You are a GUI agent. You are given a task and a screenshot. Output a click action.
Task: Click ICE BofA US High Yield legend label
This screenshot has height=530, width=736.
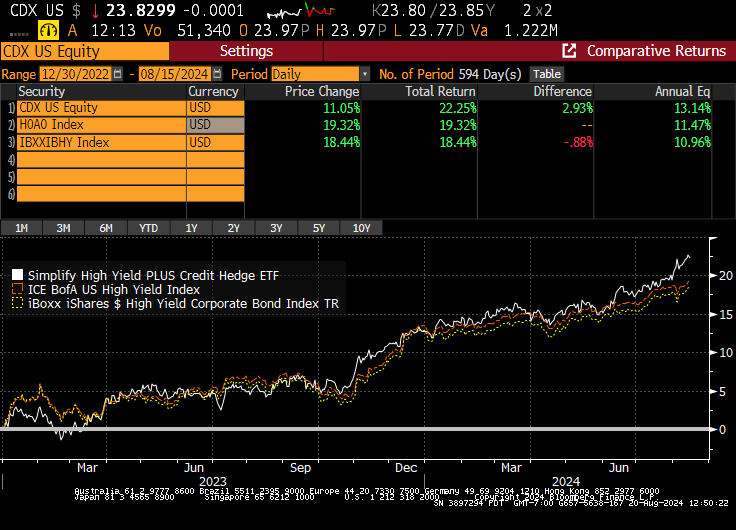click(x=114, y=290)
